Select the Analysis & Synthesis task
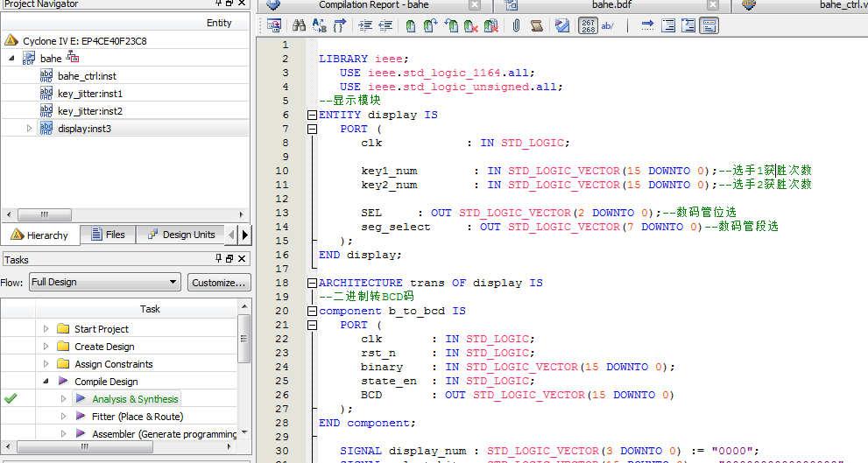The height and width of the screenshot is (463, 868). point(135,399)
